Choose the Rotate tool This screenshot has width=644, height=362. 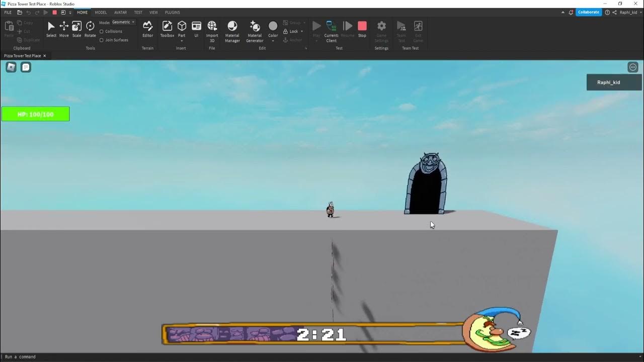[90, 29]
